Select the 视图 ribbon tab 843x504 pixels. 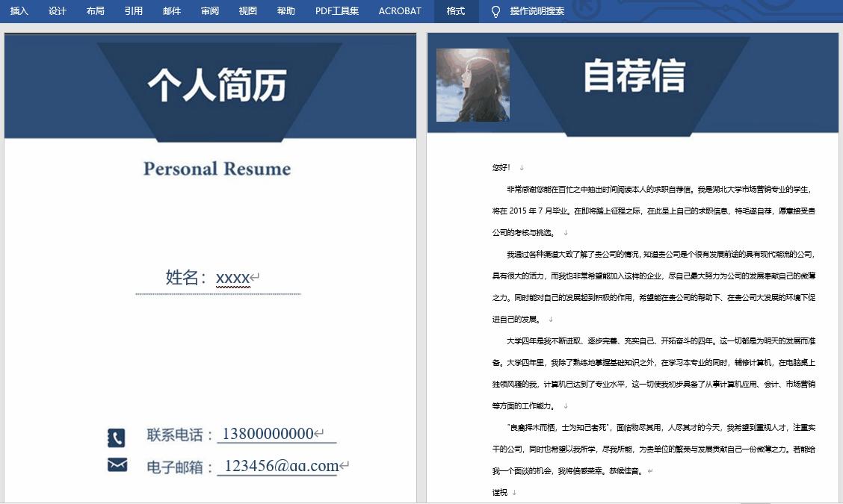[x=247, y=11]
